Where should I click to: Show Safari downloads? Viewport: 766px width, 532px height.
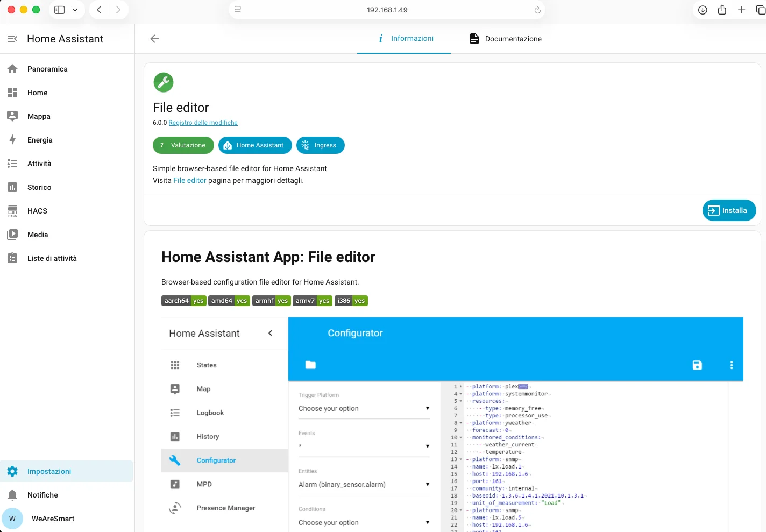pyautogui.click(x=703, y=10)
